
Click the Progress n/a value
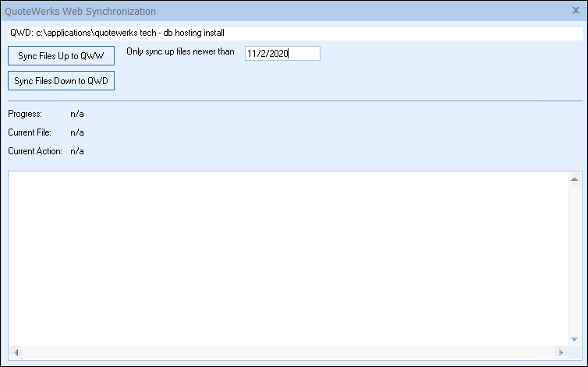(x=77, y=114)
